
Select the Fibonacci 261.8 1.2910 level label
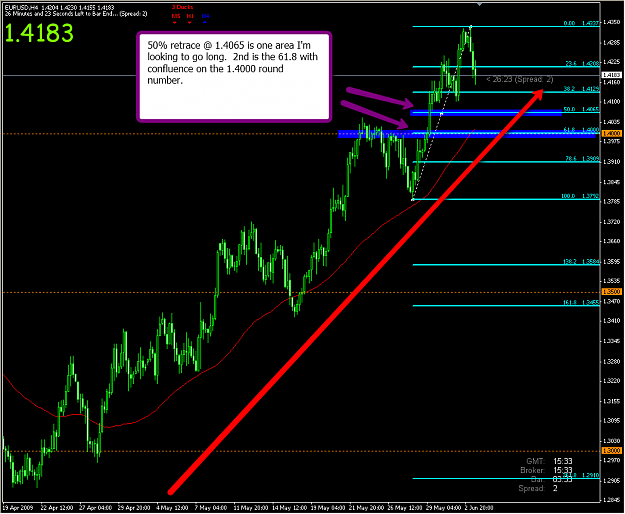pyautogui.click(x=581, y=475)
